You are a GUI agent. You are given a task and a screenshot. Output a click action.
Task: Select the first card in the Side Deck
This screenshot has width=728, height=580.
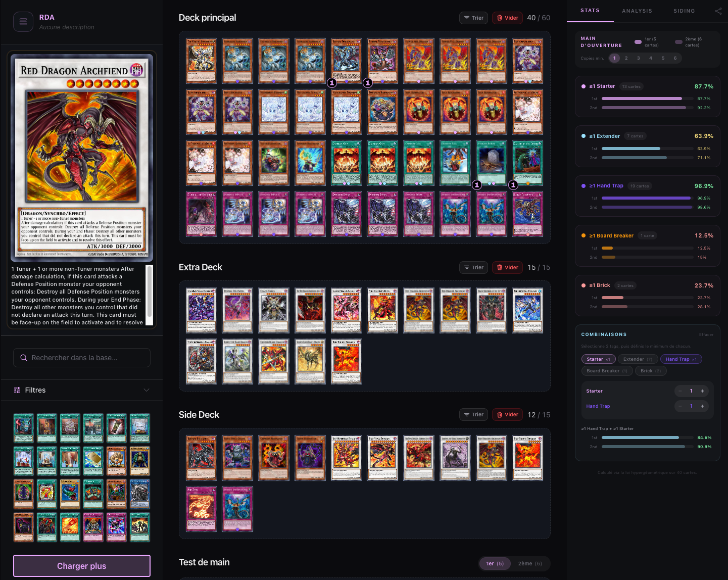(x=201, y=458)
